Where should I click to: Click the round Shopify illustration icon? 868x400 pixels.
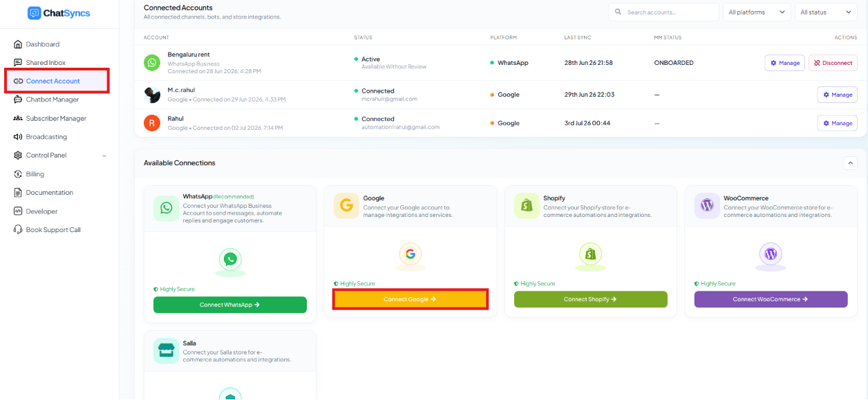click(591, 254)
